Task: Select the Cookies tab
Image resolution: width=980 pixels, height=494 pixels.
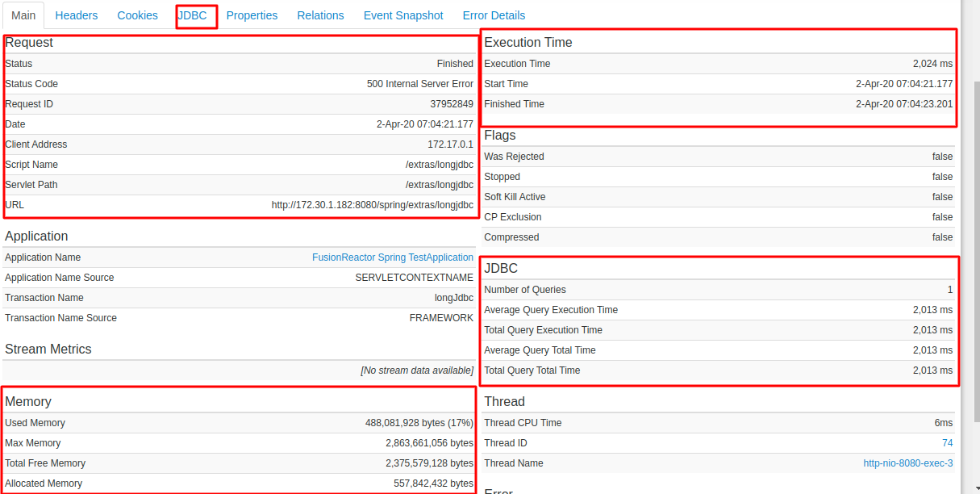Action: (x=138, y=15)
